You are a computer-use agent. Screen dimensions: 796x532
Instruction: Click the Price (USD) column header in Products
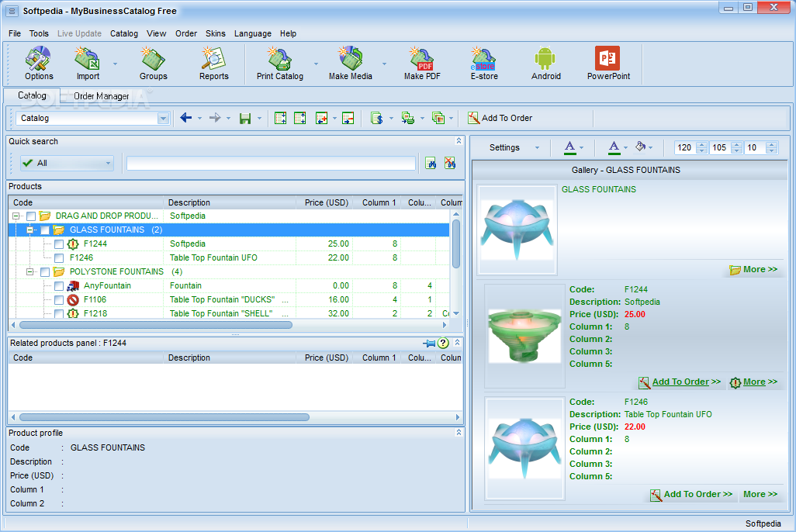[324, 202]
